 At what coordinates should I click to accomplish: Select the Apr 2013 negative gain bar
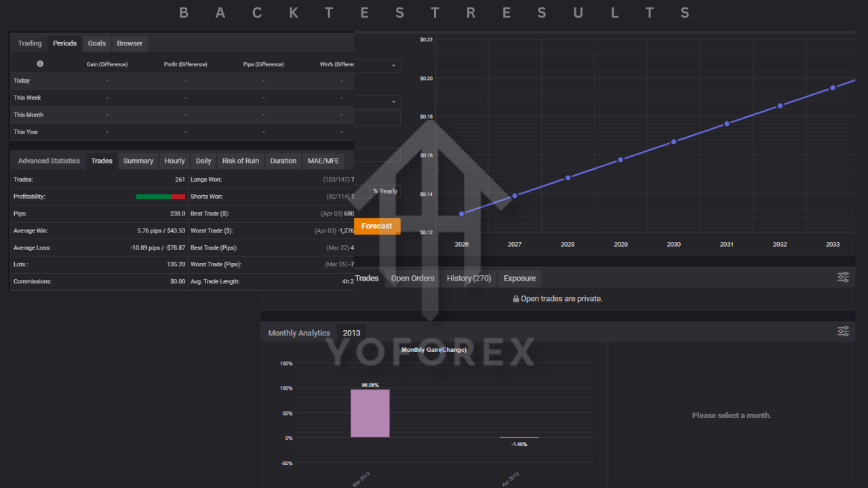(x=519, y=438)
